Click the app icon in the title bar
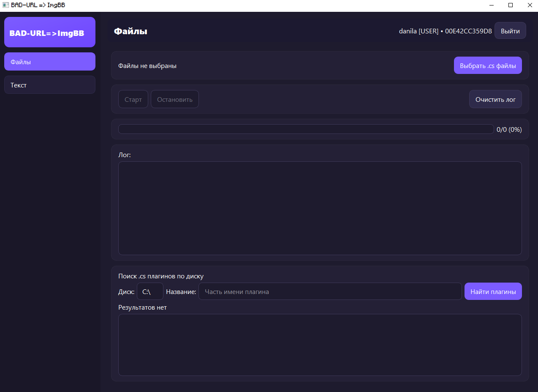 tap(5, 5)
